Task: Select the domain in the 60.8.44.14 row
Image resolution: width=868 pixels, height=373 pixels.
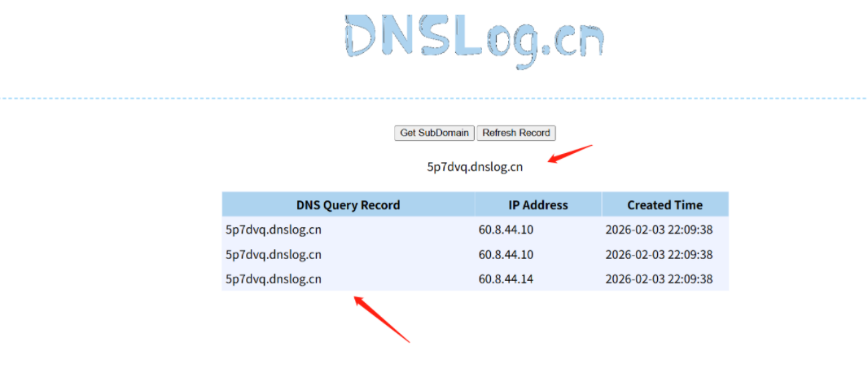Action: click(x=274, y=279)
